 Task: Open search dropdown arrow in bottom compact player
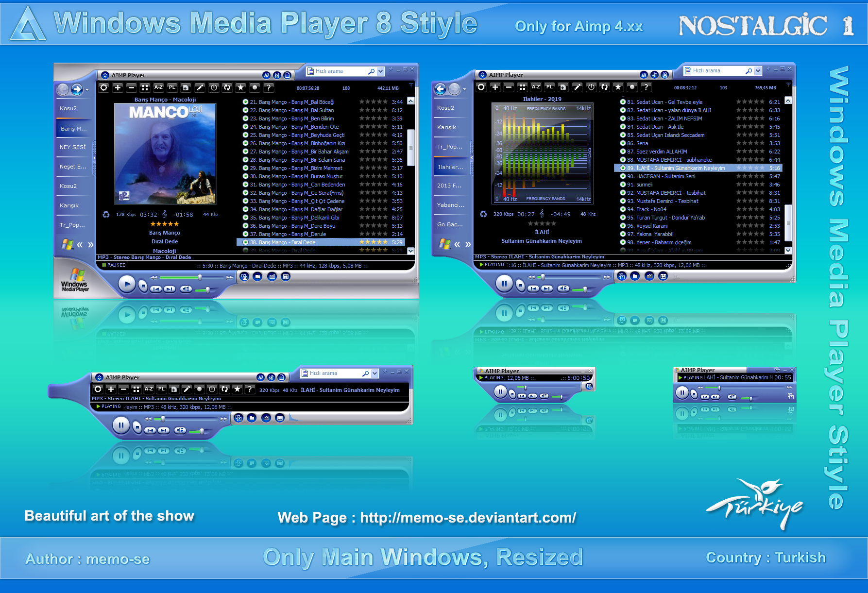374,373
